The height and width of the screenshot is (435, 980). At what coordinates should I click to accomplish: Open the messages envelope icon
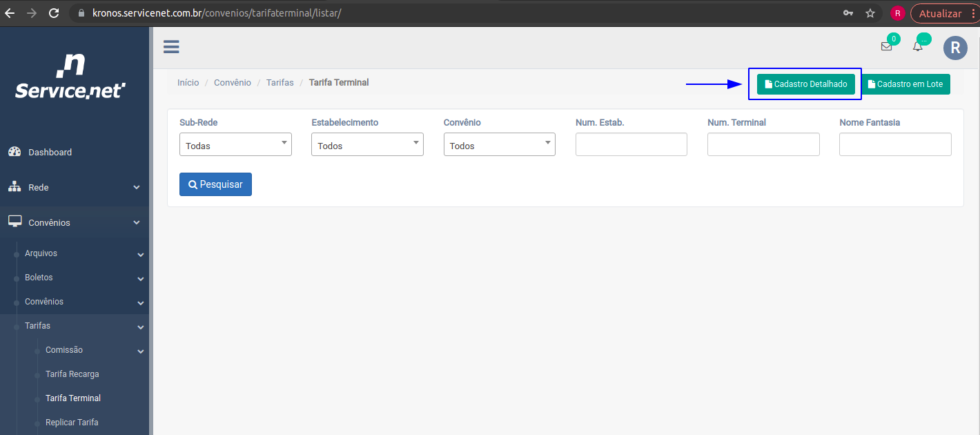coord(886,47)
